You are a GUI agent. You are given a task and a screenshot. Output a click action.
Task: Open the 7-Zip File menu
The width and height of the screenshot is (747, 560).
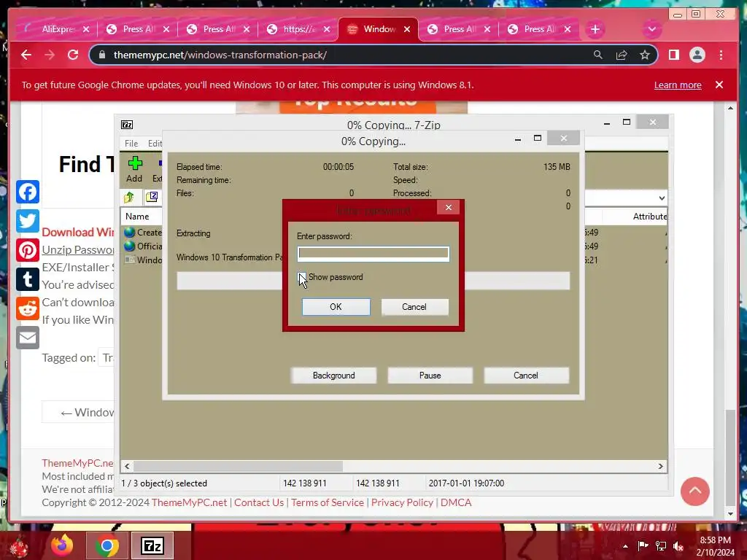click(x=131, y=144)
